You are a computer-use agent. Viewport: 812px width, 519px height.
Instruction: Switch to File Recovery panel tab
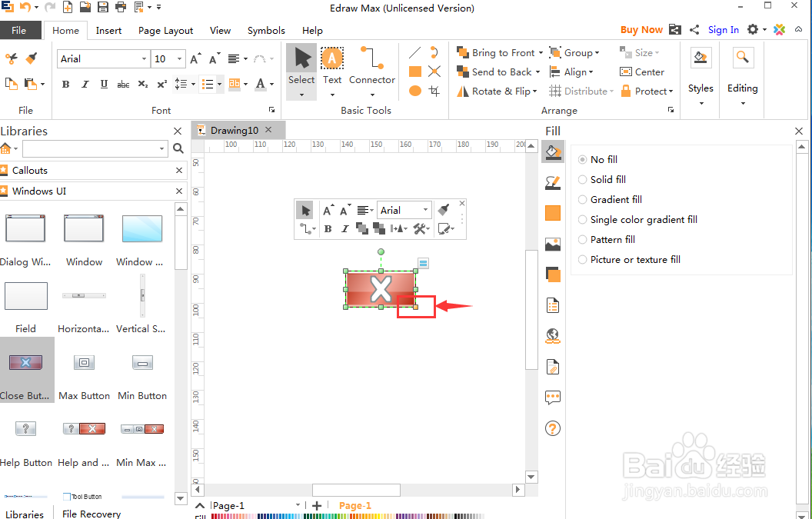click(92, 514)
